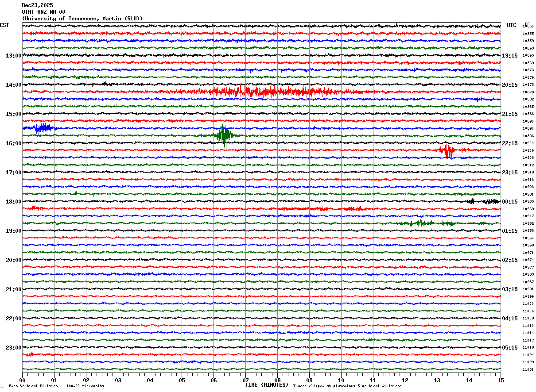Click the green wavelet event near minute 12
Image resolution: width=536 pixels, height=392 pixels.
pyautogui.click(x=421, y=223)
